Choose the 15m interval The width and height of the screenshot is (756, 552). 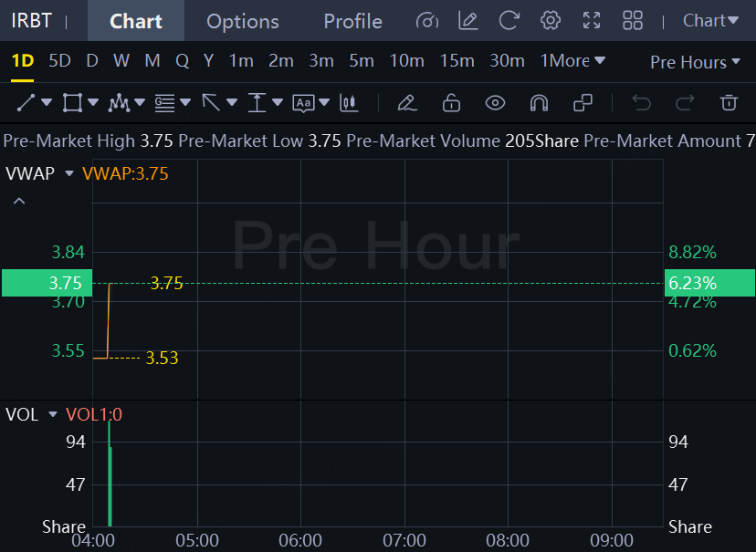(457, 61)
